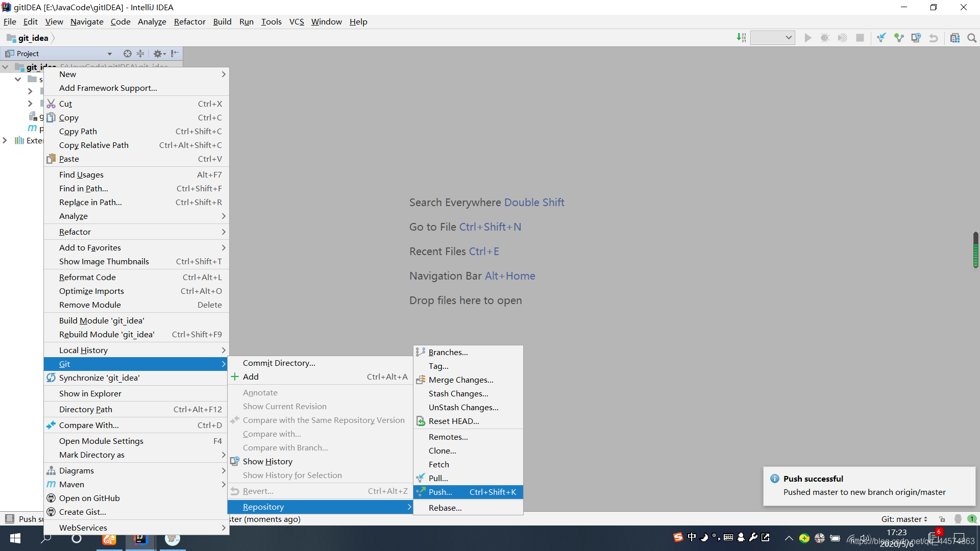980x551 pixels.
Task: Click Pull... in Repository submenu
Action: [468, 478]
